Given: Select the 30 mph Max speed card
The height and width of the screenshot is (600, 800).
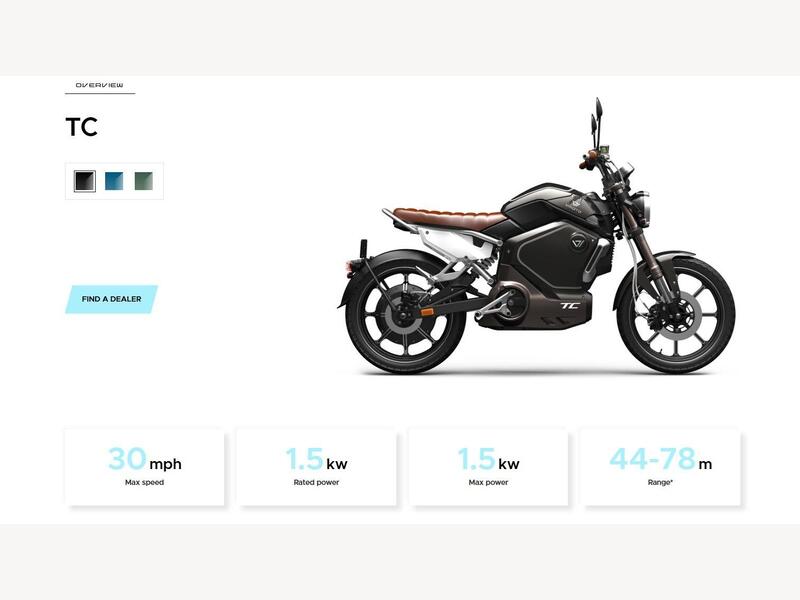Looking at the screenshot, I should click(x=144, y=467).
